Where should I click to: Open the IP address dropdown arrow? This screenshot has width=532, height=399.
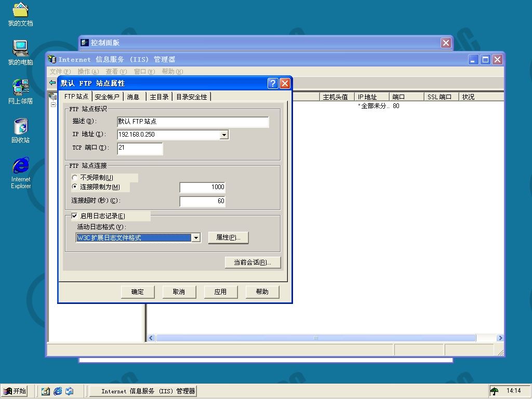pos(224,135)
